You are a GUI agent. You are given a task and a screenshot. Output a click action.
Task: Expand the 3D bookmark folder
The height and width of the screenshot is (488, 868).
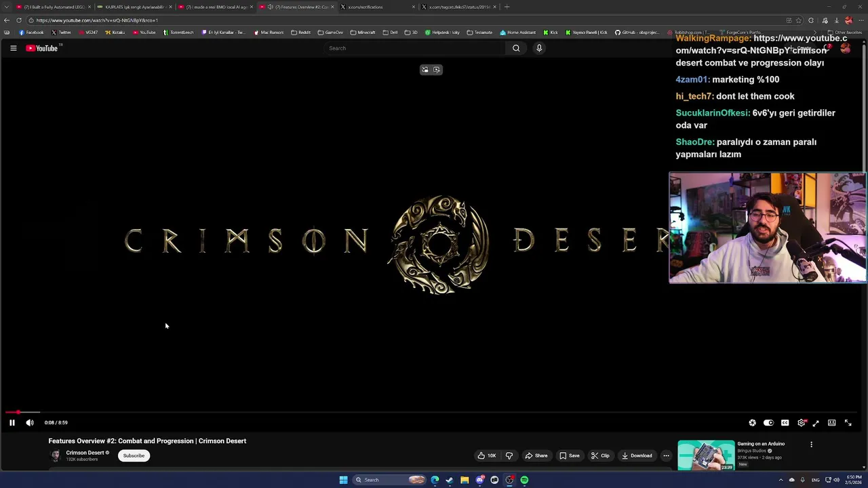[412, 33]
